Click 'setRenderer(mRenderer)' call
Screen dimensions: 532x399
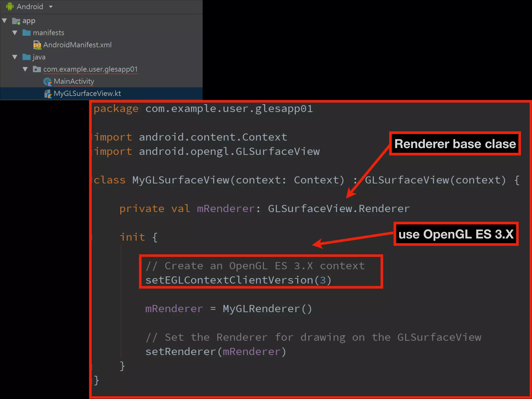(x=216, y=352)
